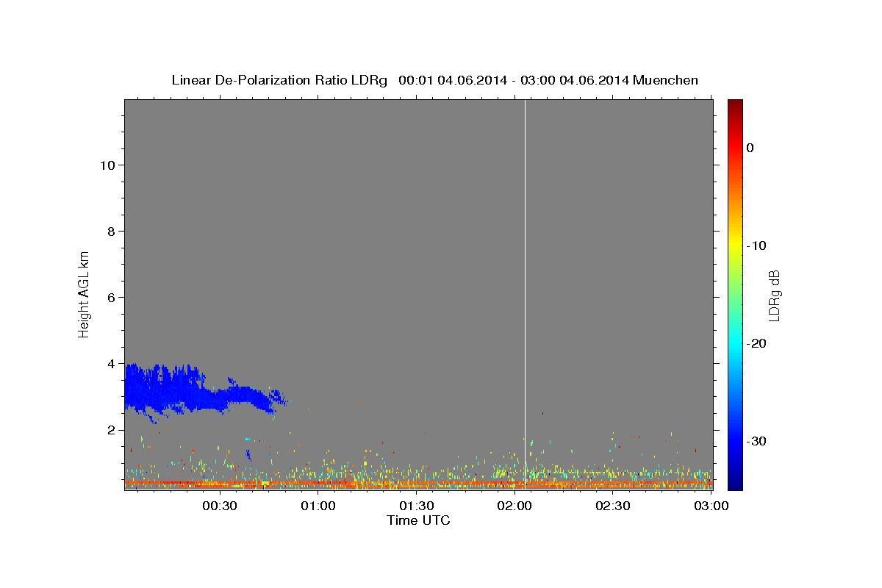Click the Height AGL km axis label
The height and width of the screenshot is (588, 882).
[84, 294]
